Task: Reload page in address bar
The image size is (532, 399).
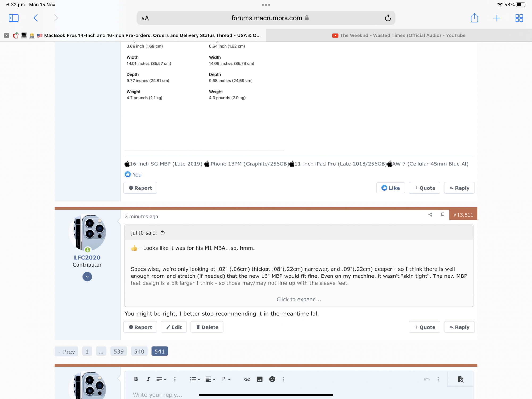Action: click(x=388, y=18)
